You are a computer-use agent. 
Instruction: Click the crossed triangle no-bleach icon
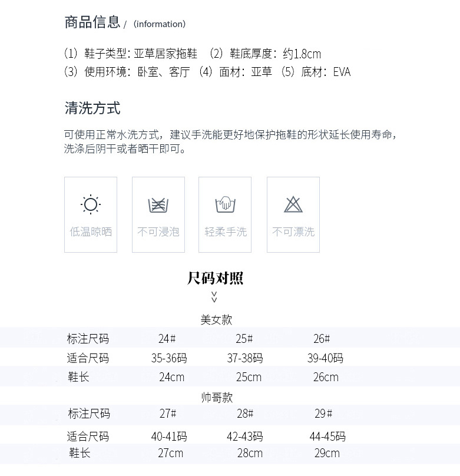coord(293,204)
